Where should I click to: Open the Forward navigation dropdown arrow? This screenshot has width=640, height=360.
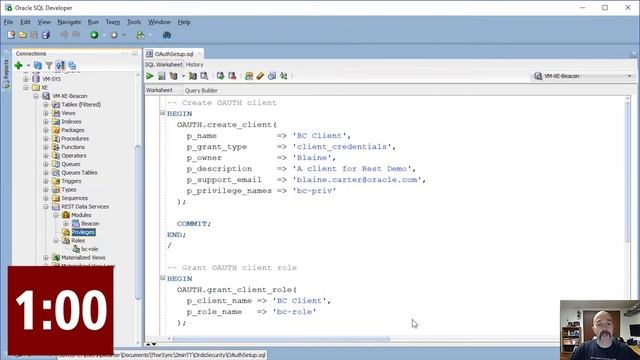124,35
